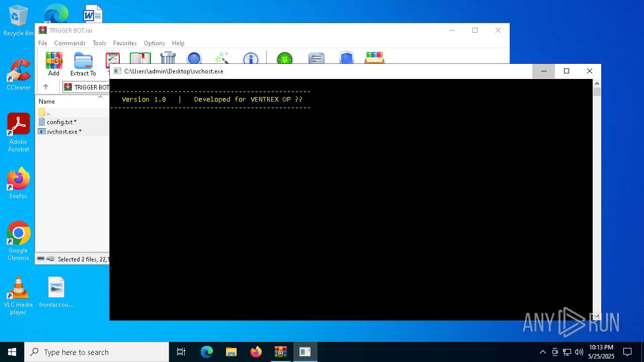Open Task View from the taskbar

(181, 352)
